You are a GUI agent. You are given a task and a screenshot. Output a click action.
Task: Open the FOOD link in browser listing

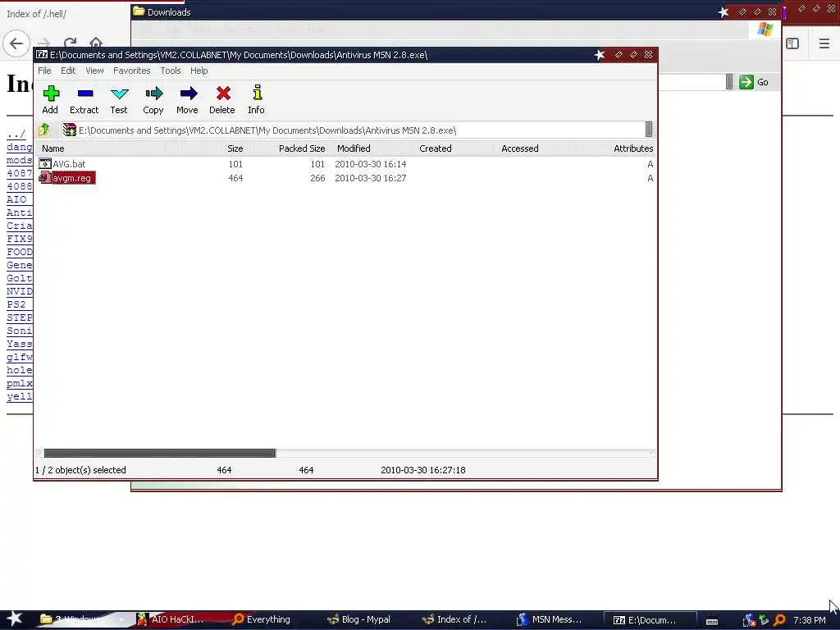(20, 252)
